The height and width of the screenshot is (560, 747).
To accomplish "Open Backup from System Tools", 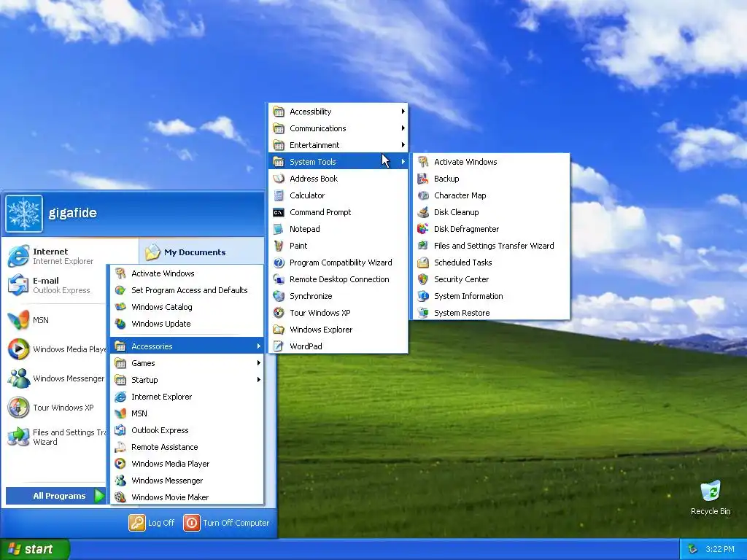I will [491, 179].
